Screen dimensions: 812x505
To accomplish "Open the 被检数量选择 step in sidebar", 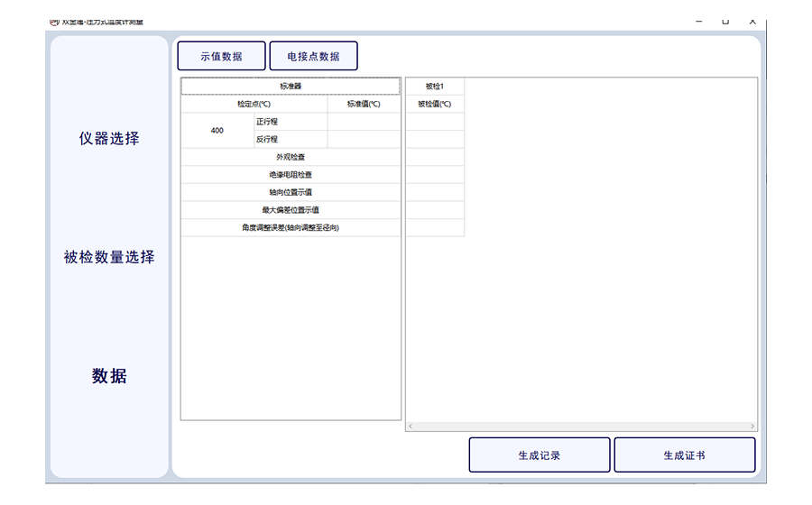I will 109,257.
